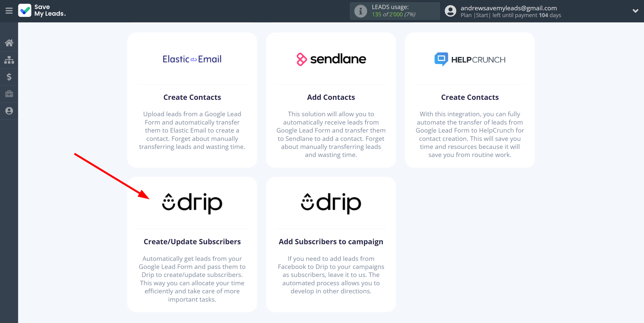
Task: Go to the Home dashboard icon
Action: click(9, 43)
